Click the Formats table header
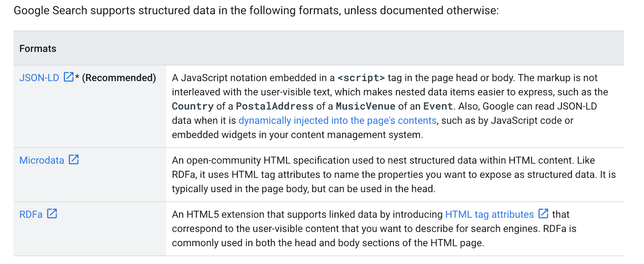Image resolution: width=644 pixels, height=264 pixels. point(37,49)
